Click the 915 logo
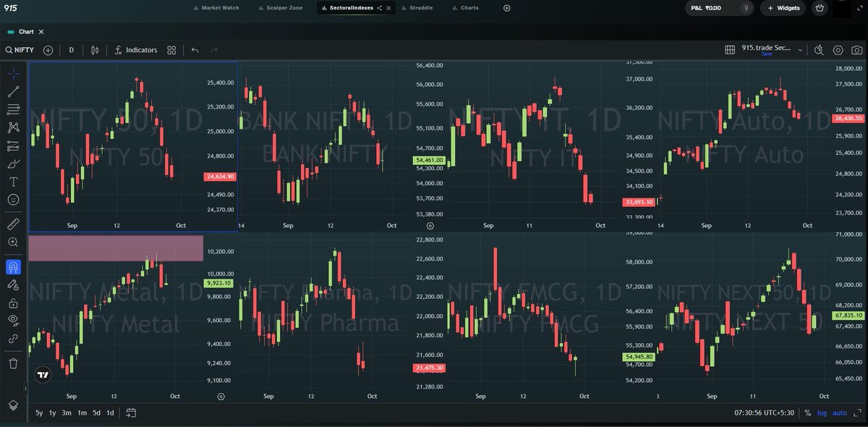Screen dimensions: 868x427 (x=10, y=7)
